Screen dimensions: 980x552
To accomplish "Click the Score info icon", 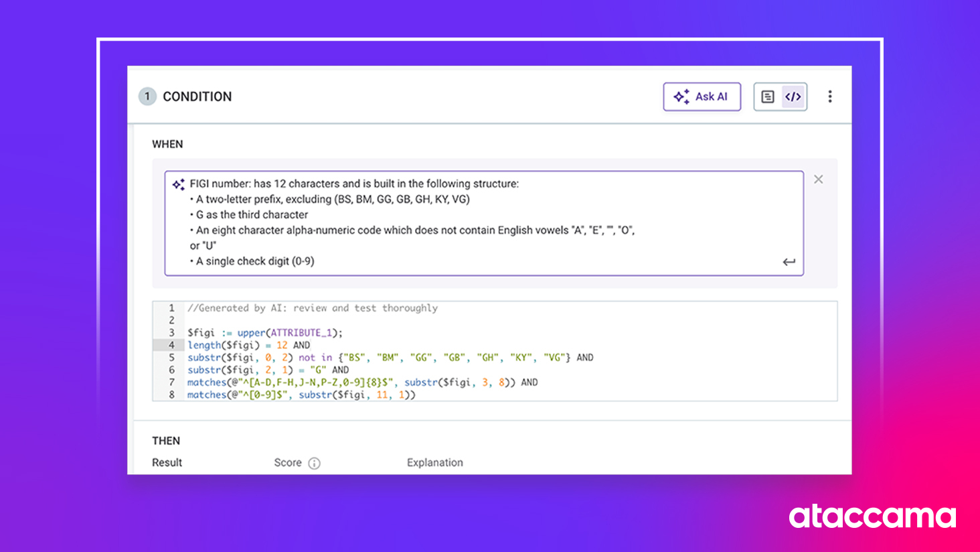I will [314, 463].
